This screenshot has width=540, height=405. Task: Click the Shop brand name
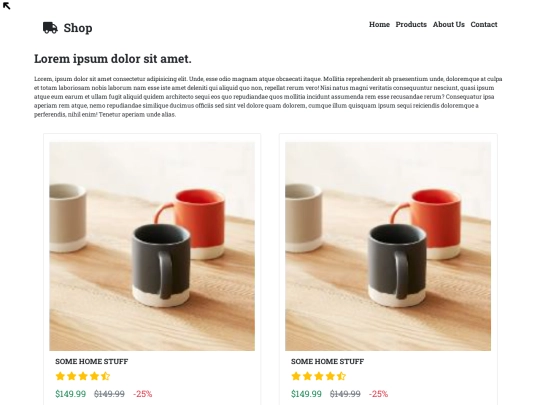tap(78, 28)
